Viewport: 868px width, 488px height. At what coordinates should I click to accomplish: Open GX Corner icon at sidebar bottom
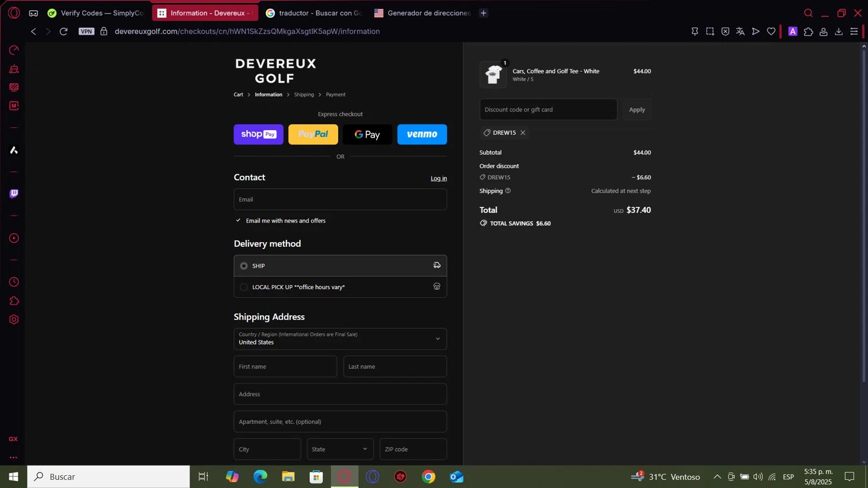coord(13,439)
